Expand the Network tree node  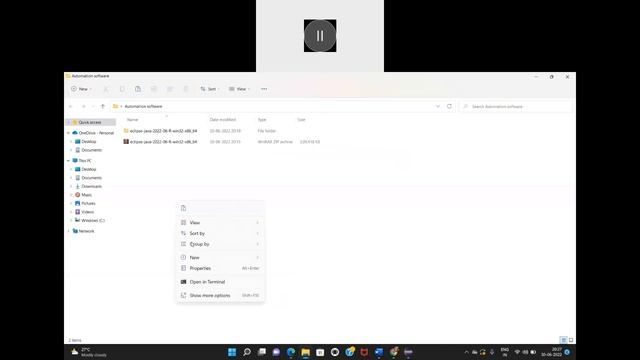coord(69,231)
